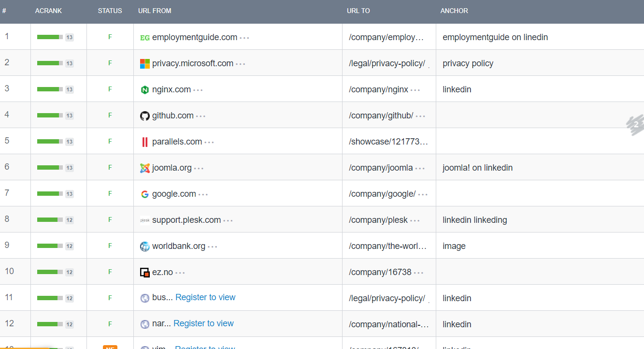Click the Joomla favicon icon
The image size is (644, 349).
[145, 168]
